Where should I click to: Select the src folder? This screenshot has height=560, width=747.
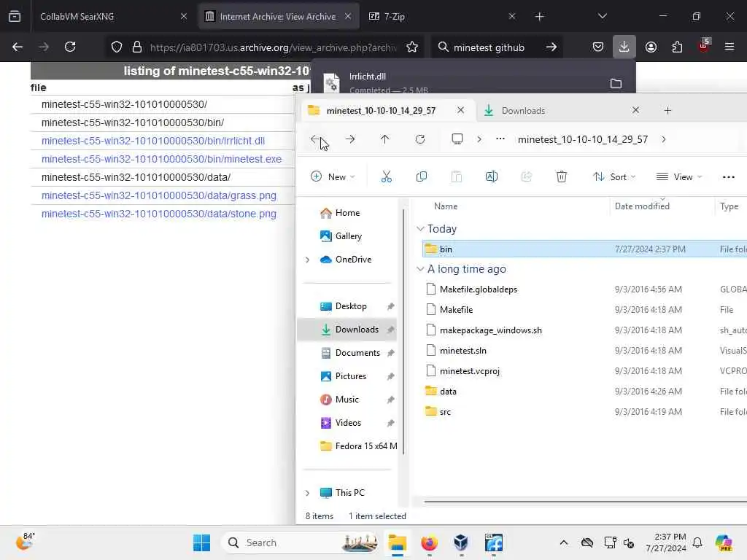[445, 412]
